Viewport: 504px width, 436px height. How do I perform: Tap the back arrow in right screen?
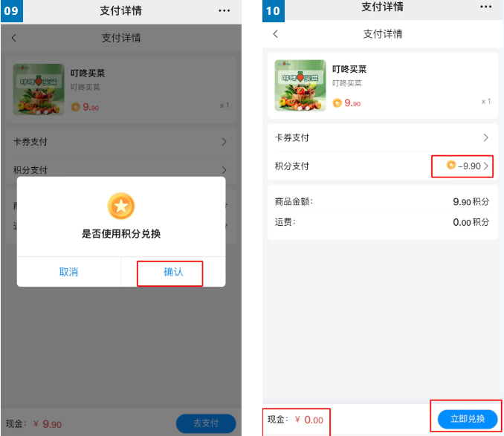[x=276, y=33]
